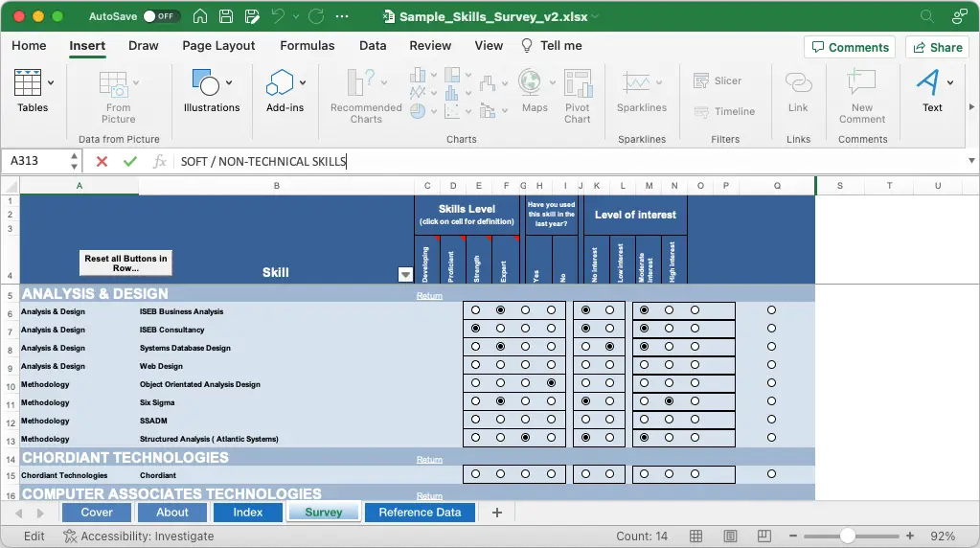Zoom in with the plus button
The height and width of the screenshot is (548, 980).
click(910, 537)
